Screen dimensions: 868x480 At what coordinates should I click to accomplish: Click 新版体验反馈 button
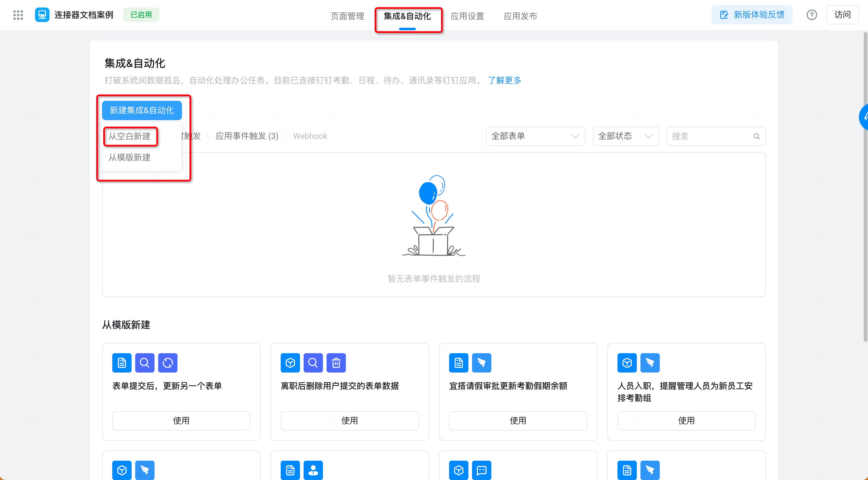[x=752, y=15]
